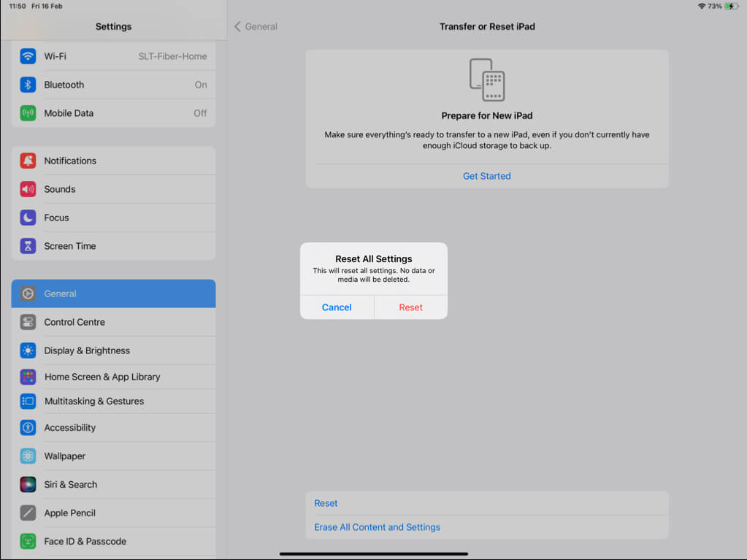
Task: Open Bluetooth settings row
Action: click(x=113, y=85)
